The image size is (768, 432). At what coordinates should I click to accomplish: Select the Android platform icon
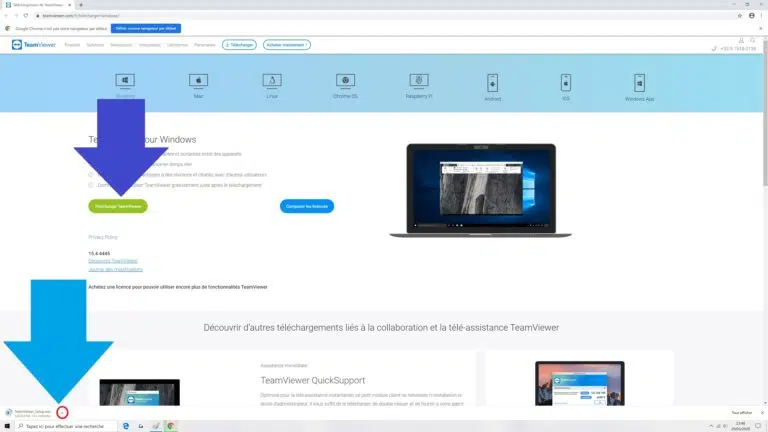point(492,83)
